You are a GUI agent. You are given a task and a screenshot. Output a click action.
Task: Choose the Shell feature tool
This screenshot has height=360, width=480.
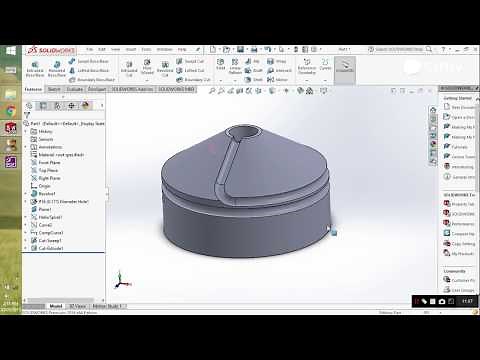[254, 80]
